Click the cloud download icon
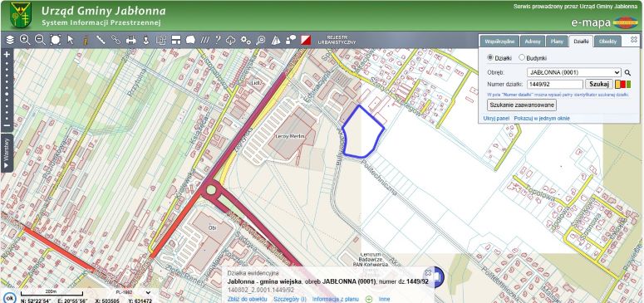Image resolution: width=644 pixels, height=303 pixels. 231,40
